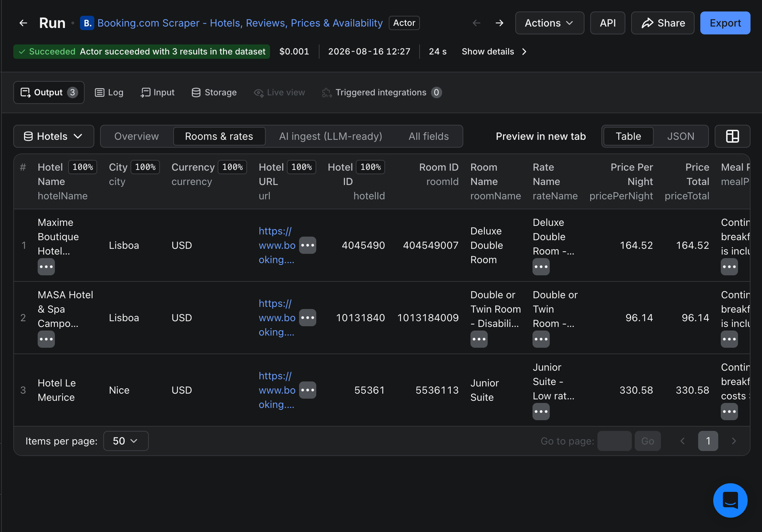Expand the Double or Twin Room name ellipsis
Viewport: 762px width, 532px height.
click(x=479, y=339)
